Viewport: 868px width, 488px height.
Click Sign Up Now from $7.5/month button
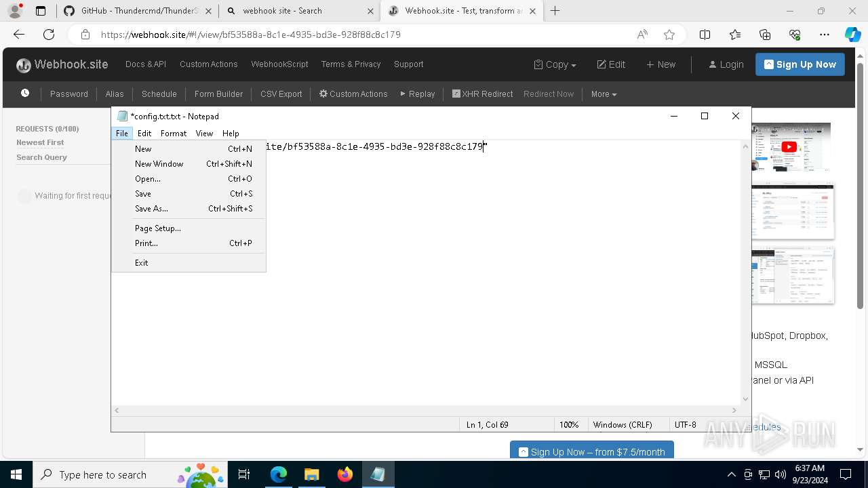pyautogui.click(x=592, y=451)
